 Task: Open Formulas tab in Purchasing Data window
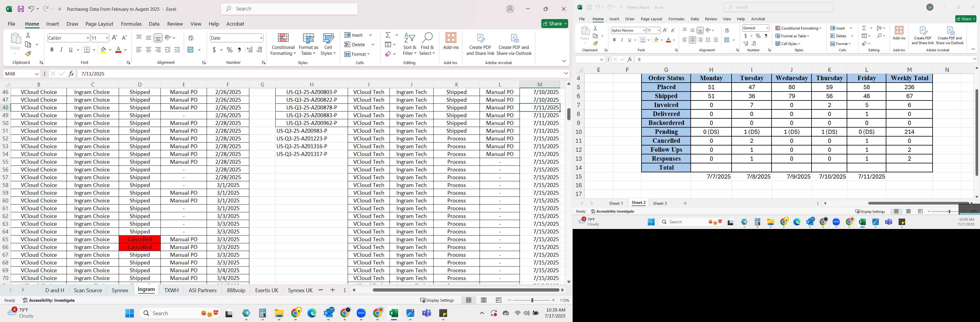pyautogui.click(x=131, y=24)
